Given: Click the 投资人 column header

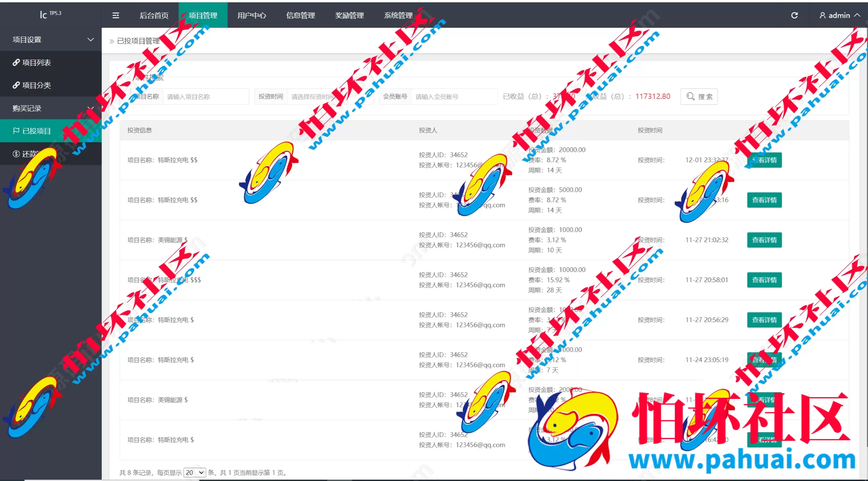Looking at the screenshot, I should click(x=428, y=130).
